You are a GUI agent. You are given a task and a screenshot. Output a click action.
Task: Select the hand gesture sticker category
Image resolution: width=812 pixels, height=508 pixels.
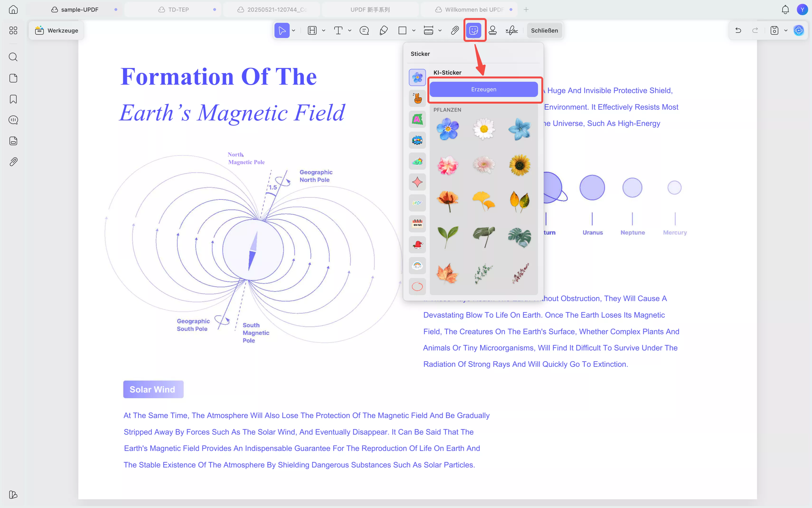[x=417, y=98]
